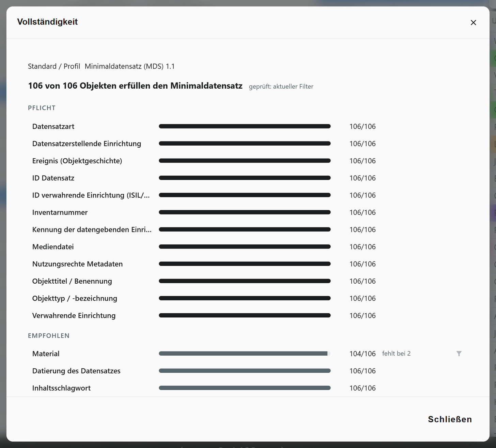Select the 'Objekttyp / -bezeichnung' label

[75, 298]
